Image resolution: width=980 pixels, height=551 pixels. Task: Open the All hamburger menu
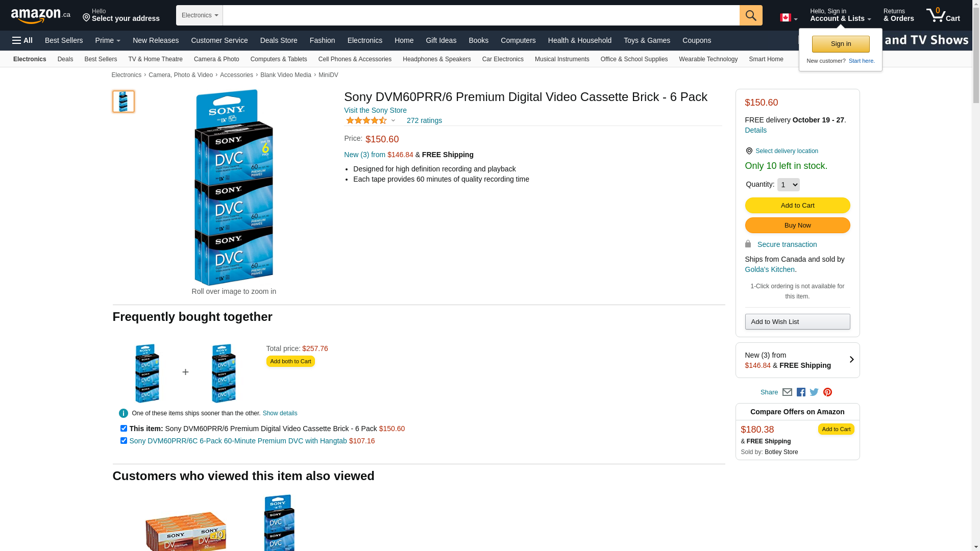[22, 40]
